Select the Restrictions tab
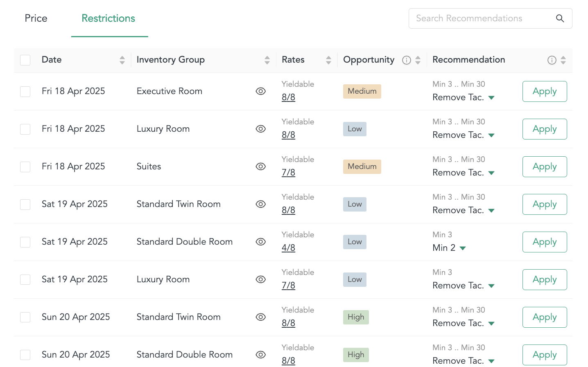Screen dimensions: 588x367 tap(109, 18)
